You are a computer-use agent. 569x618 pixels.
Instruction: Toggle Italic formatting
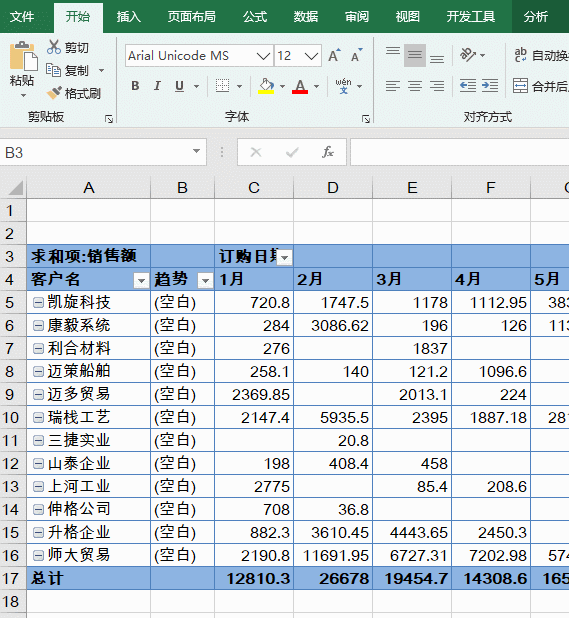[x=157, y=86]
